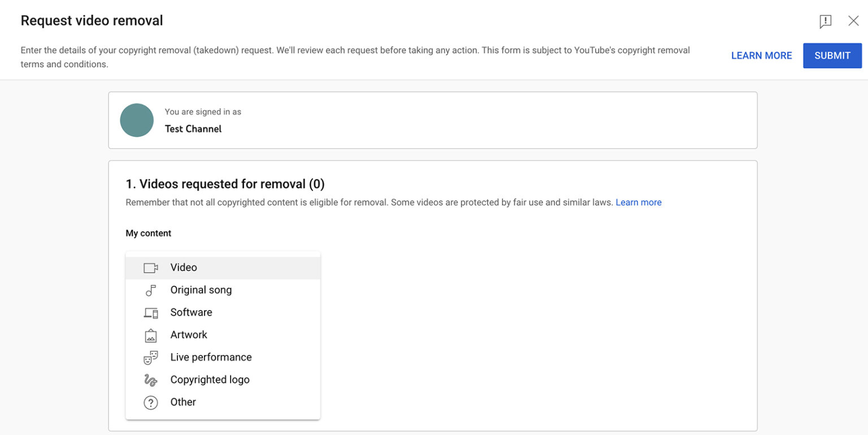Screen dimensions: 868x435
Task: Choose Original song as your content type
Action: point(201,290)
